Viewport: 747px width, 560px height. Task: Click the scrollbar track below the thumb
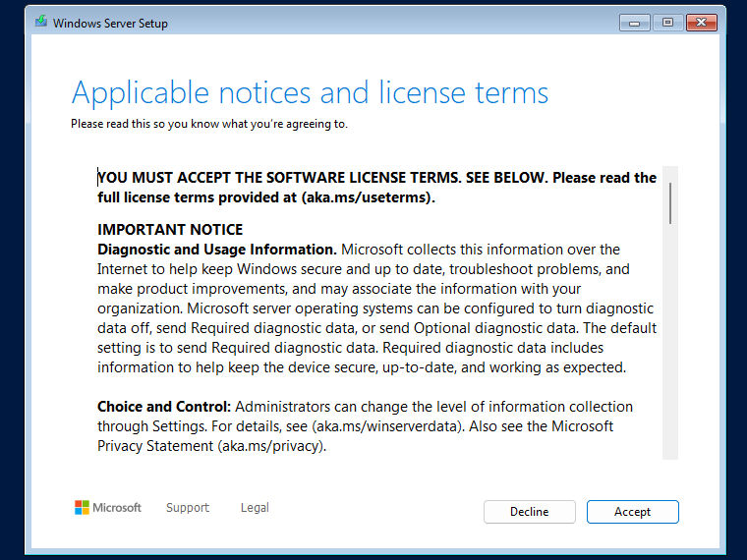coord(669,343)
